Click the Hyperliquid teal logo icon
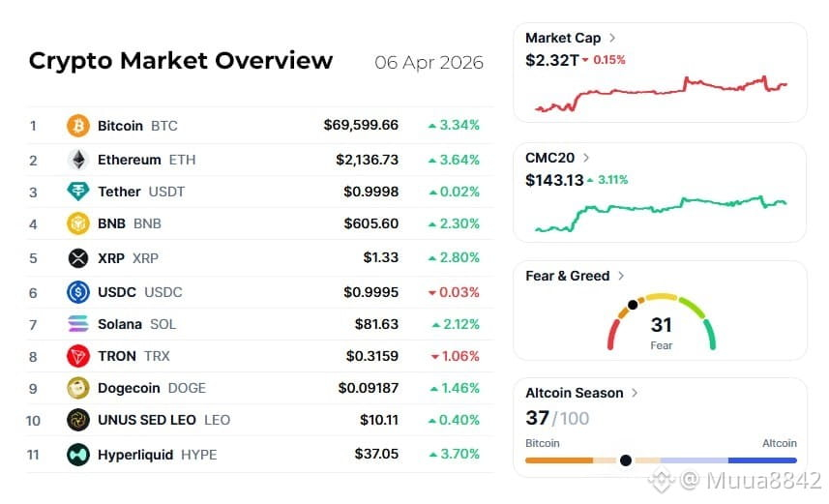This screenshot has height=504, width=829. [78, 455]
